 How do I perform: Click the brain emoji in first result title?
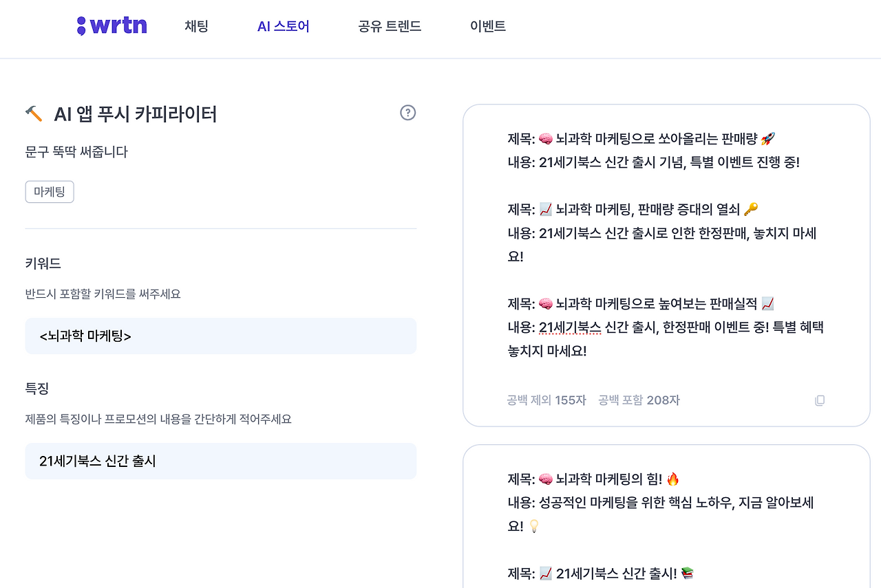546,138
